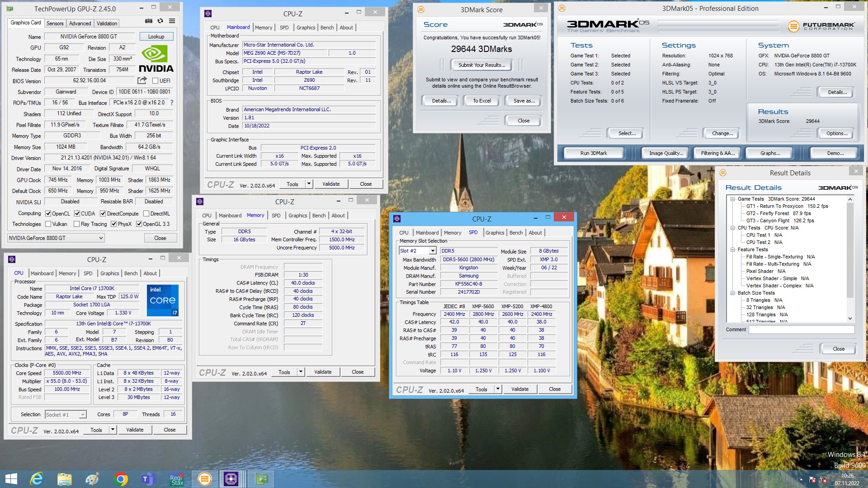The image size is (868, 488).
Task: Open Bench tab in CPU-Z Mainboard window
Action: [x=327, y=28]
